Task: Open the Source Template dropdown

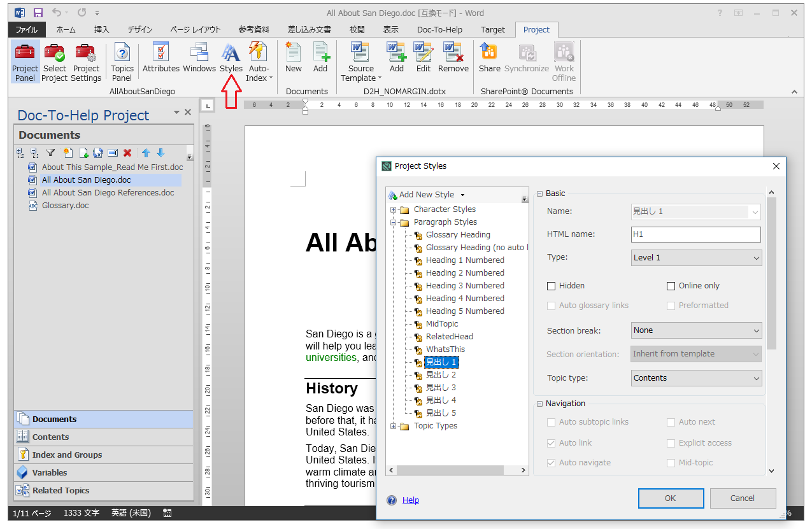Action: pos(361,62)
